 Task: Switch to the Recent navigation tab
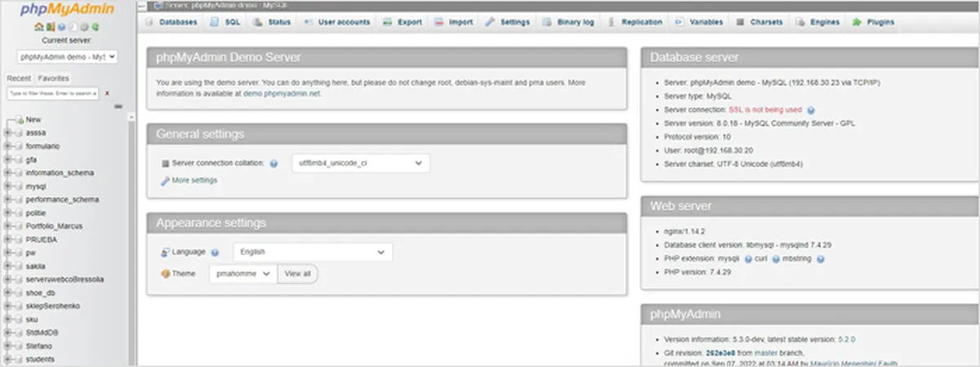pos(19,78)
